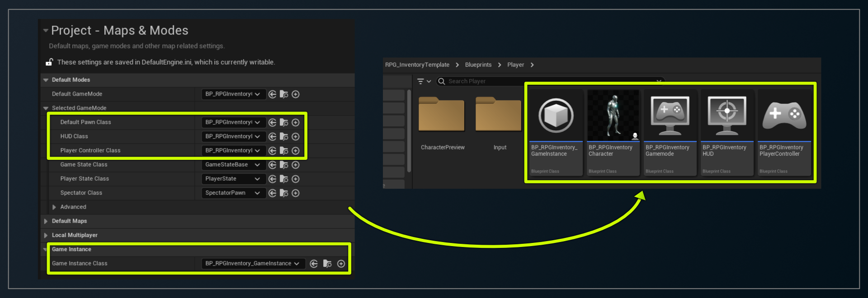The height and width of the screenshot is (298, 868).
Task: Expand the Local Multiplayer section
Action: [x=46, y=235]
